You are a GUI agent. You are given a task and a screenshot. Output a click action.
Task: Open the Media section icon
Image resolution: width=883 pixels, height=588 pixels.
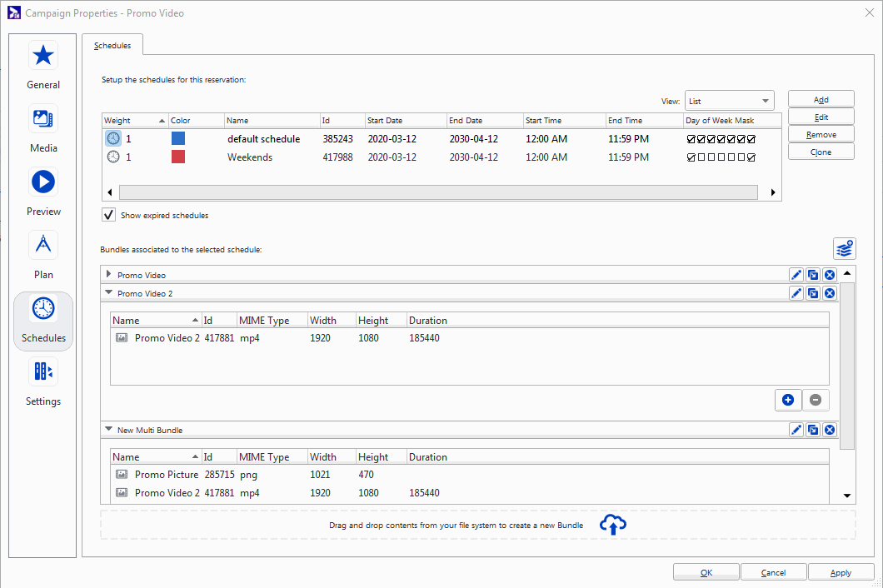pyautogui.click(x=43, y=118)
